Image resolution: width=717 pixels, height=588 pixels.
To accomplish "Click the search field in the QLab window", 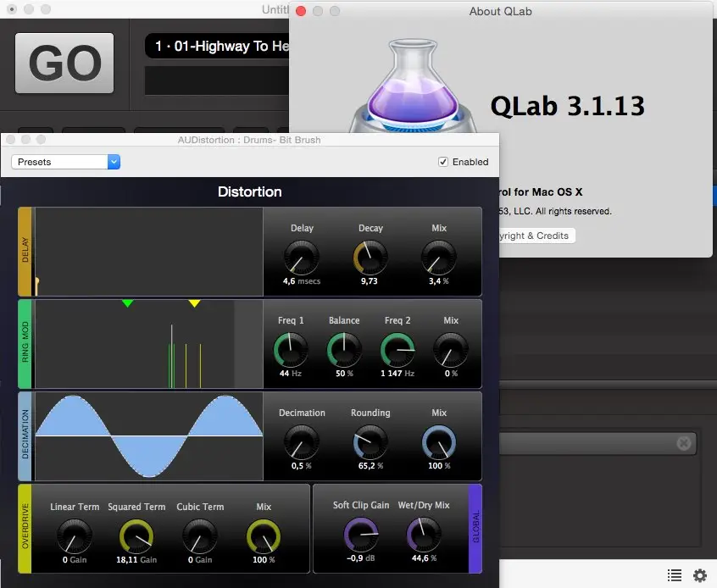I will pos(597,443).
